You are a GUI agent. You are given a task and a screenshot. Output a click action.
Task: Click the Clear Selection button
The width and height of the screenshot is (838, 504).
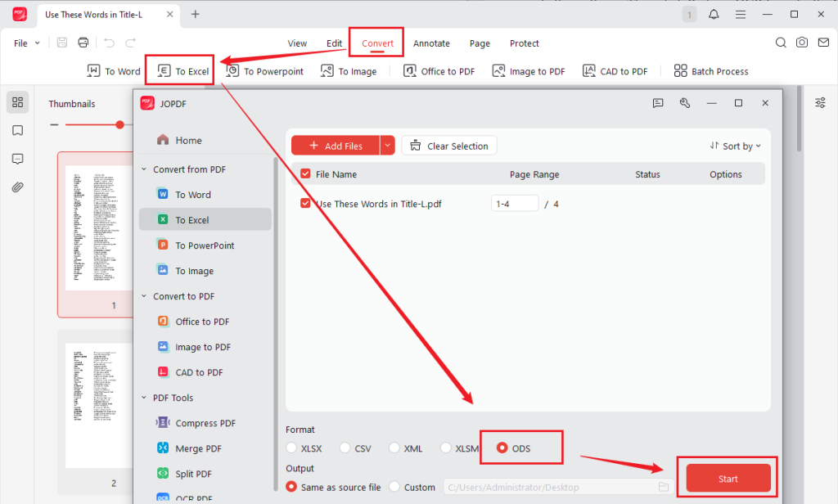pos(449,146)
